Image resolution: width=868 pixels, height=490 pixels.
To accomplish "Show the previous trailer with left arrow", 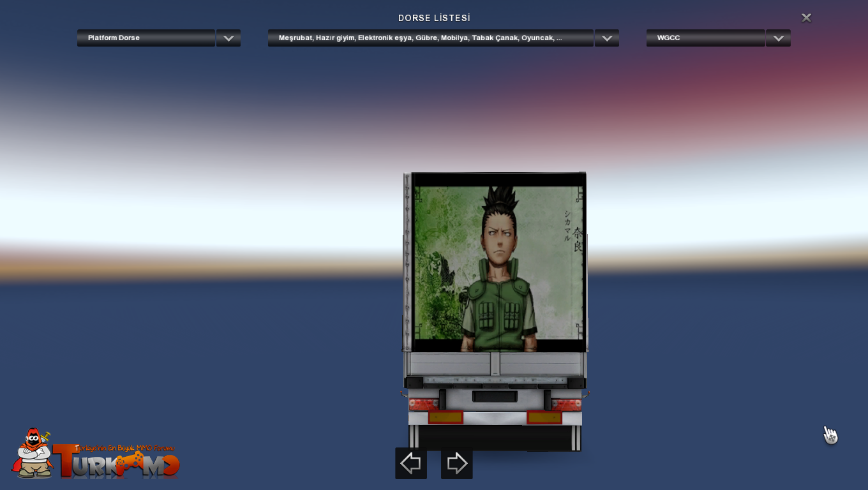I will [x=411, y=463].
